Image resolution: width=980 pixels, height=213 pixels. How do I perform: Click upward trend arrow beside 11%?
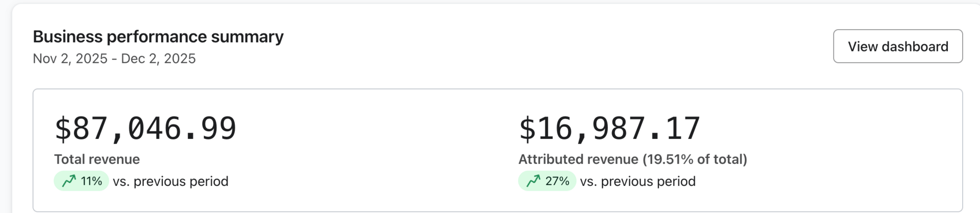69,181
